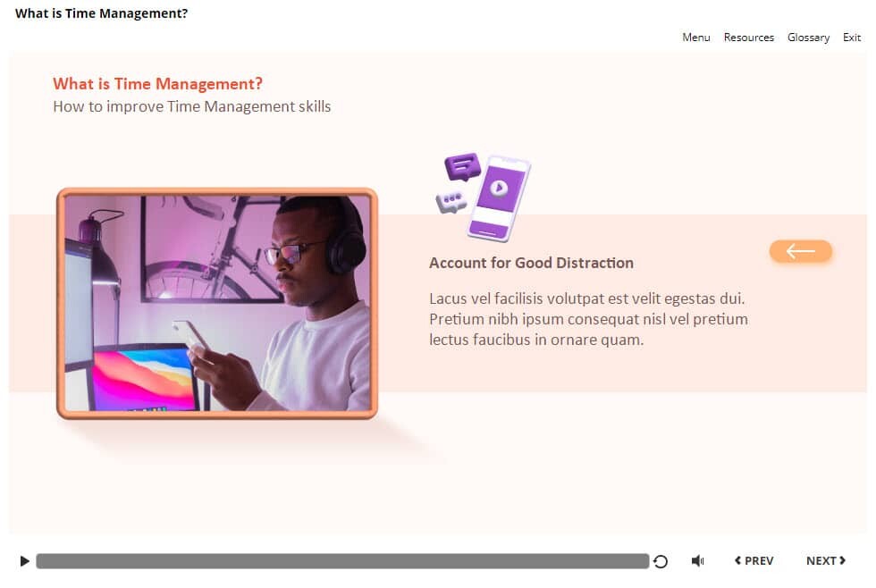Click the 'Lacus vel facilisis' paragraph text

click(x=588, y=319)
